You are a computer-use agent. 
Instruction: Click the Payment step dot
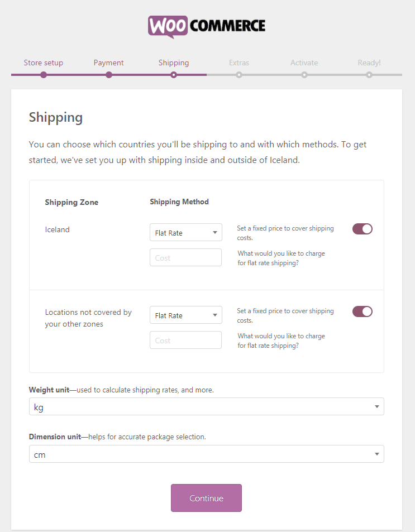(x=109, y=75)
